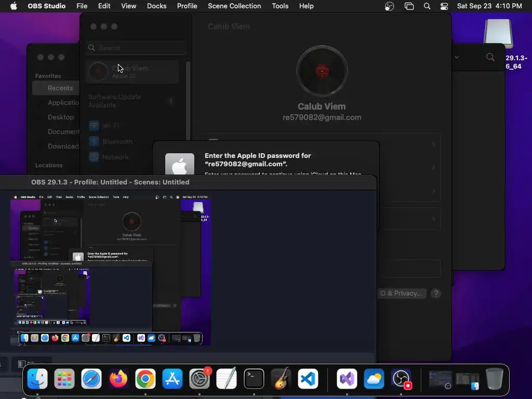This screenshot has height=399, width=532.
Task: Click the Settings search field
Action: 136,48
